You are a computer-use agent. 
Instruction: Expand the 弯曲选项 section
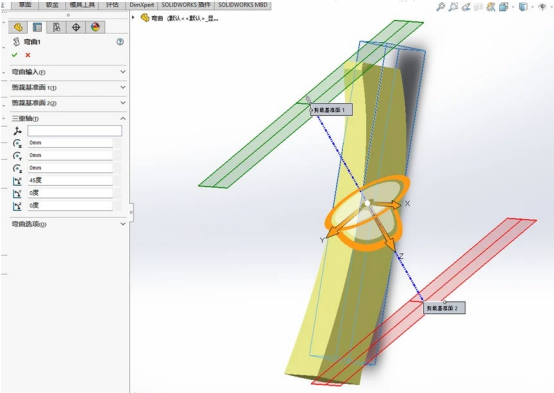pyautogui.click(x=67, y=224)
